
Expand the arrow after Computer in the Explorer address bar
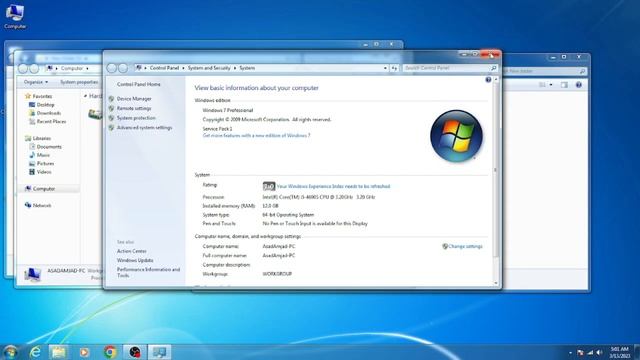(87, 69)
